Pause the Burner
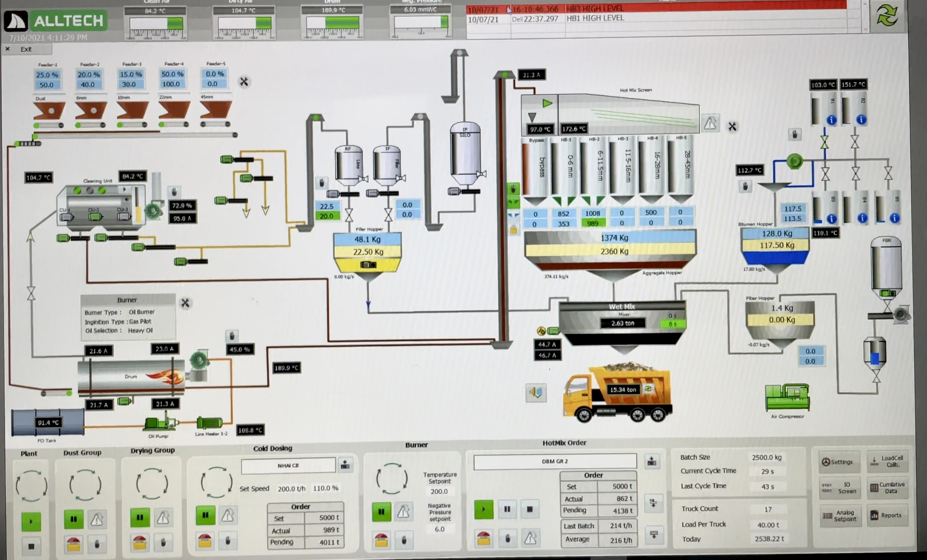This screenshot has width=927, height=560. click(x=381, y=511)
